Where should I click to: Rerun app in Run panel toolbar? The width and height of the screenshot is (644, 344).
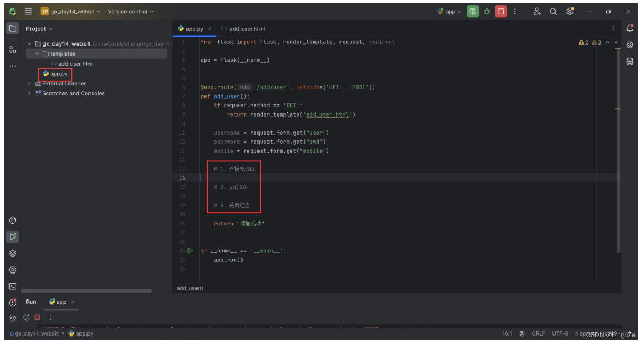point(26,317)
